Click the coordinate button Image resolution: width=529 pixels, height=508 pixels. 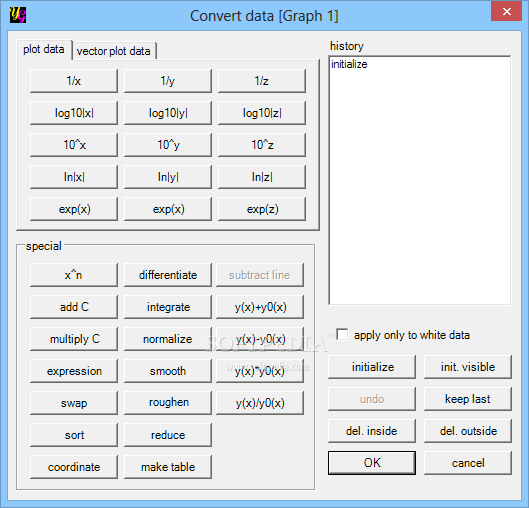pyautogui.click(x=74, y=467)
